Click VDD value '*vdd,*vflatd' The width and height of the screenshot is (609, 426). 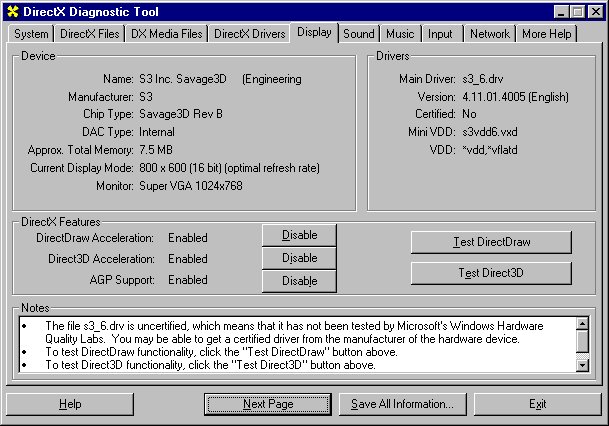490,150
